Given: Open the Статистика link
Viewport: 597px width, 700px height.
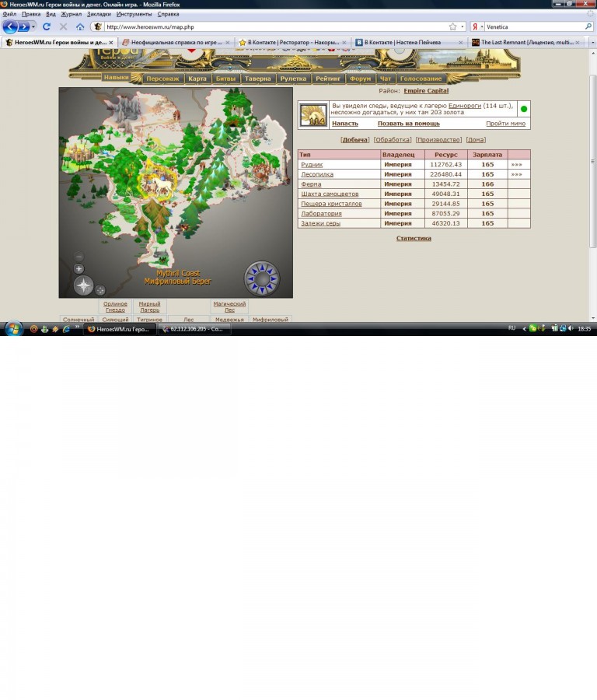Looking at the screenshot, I should [x=414, y=238].
